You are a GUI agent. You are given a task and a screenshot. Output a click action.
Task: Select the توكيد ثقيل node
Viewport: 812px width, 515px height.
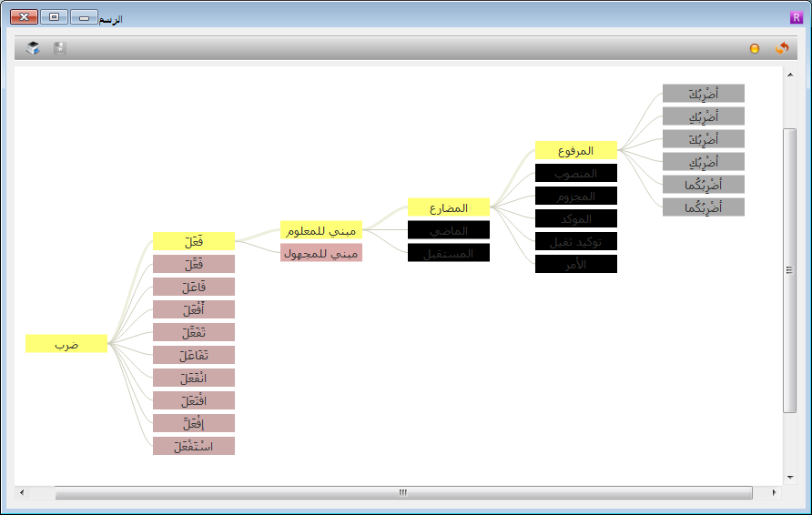point(576,241)
